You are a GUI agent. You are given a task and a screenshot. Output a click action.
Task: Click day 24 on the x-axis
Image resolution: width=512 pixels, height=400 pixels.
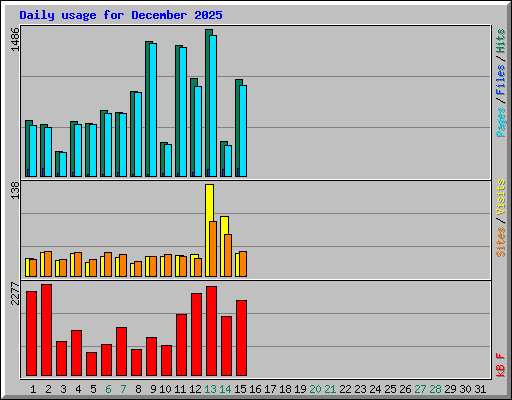tap(375, 389)
